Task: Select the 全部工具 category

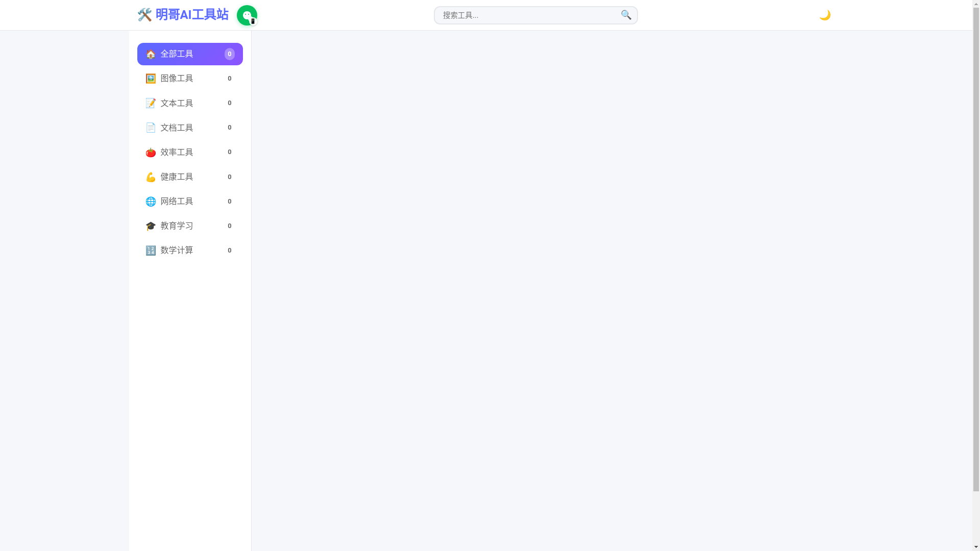Action: point(190,54)
